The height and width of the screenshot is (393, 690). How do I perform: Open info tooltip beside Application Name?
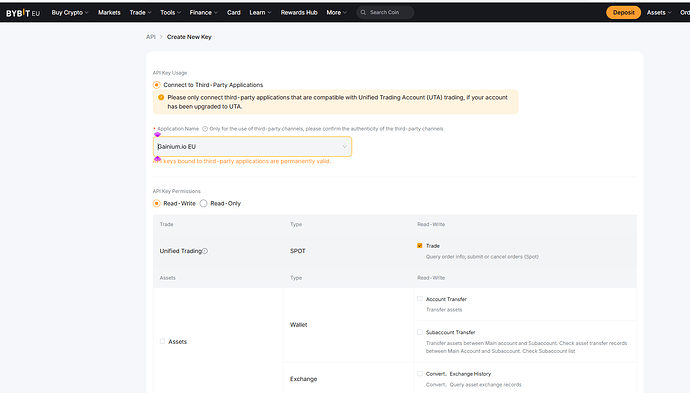pyautogui.click(x=205, y=129)
